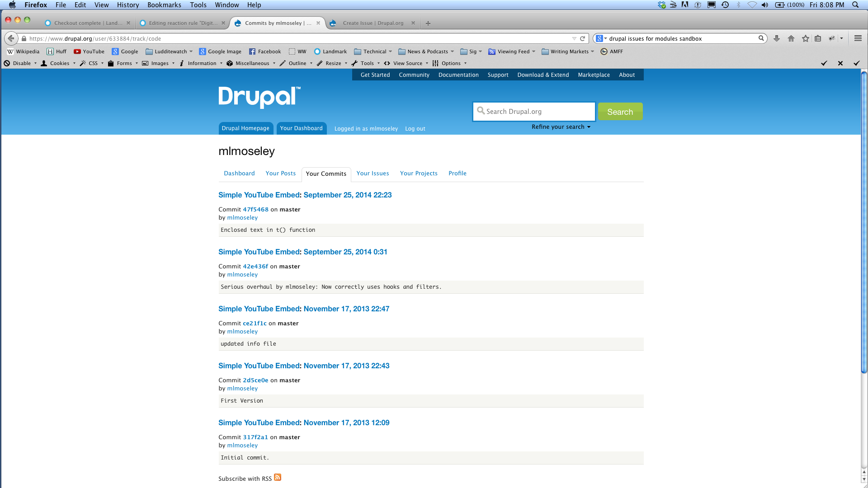Click the vertical page scrollbar thumb
The image size is (868, 488).
click(864, 221)
